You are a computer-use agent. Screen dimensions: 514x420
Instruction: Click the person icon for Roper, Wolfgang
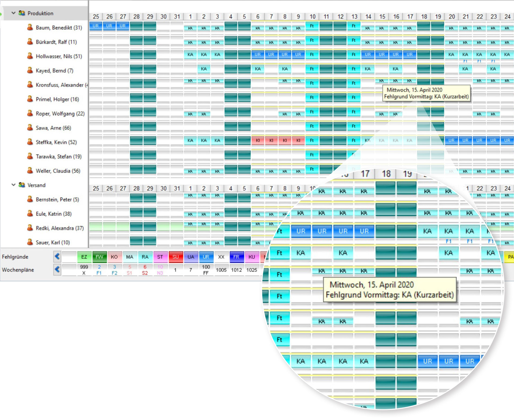pyautogui.click(x=30, y=113)
